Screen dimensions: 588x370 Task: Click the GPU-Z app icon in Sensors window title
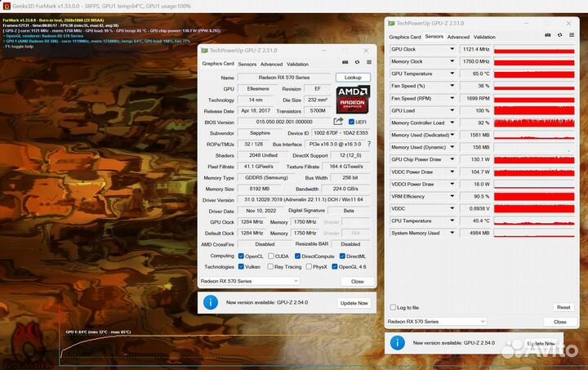pos(391,23)
